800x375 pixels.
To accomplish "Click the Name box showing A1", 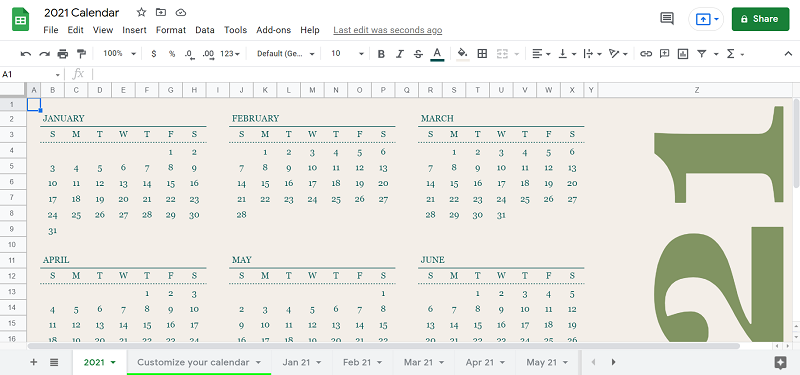I will [31, 74].
